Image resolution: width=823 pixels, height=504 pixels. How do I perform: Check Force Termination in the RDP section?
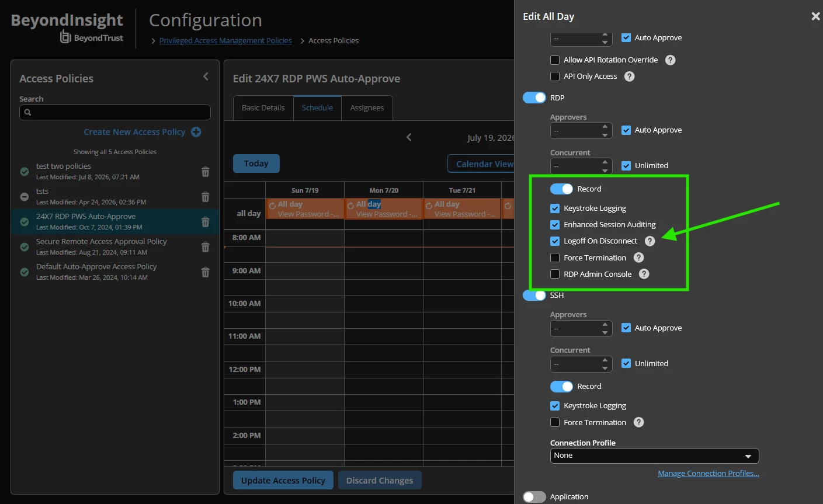555,258
